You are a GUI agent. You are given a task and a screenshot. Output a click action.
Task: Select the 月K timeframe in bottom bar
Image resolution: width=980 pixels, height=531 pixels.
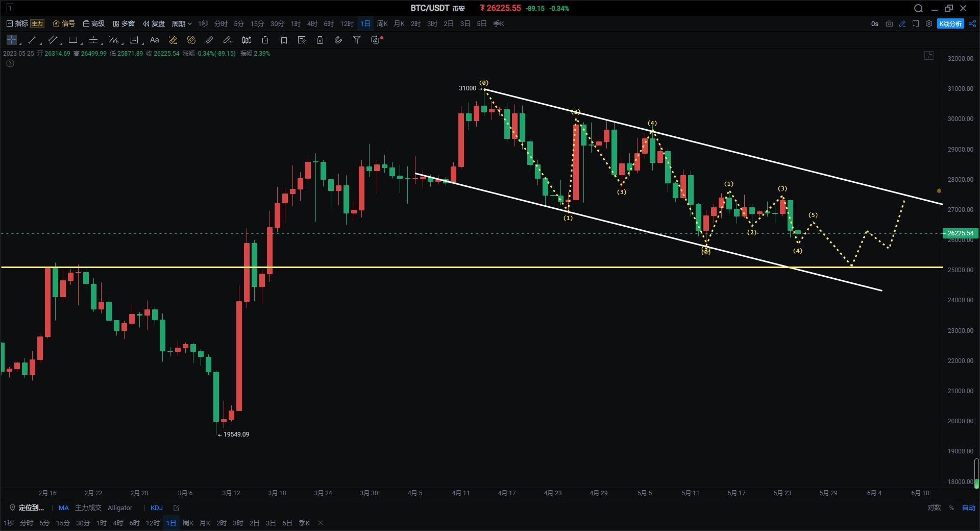[x=205, y=523]
